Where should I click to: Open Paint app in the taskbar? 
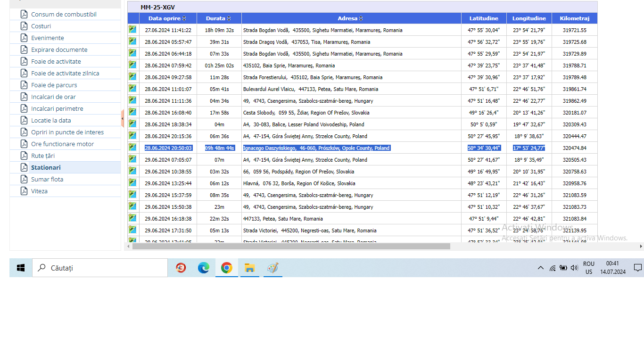pyautogui.click(x=272, y=268)
